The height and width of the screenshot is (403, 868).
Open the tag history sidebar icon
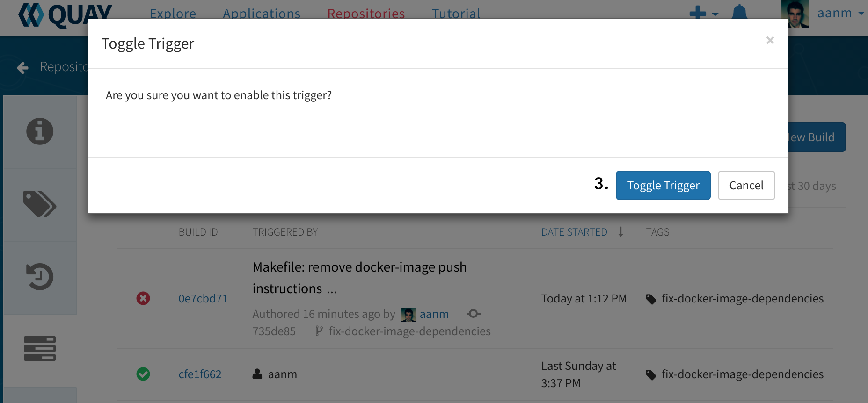click(40, 277)
